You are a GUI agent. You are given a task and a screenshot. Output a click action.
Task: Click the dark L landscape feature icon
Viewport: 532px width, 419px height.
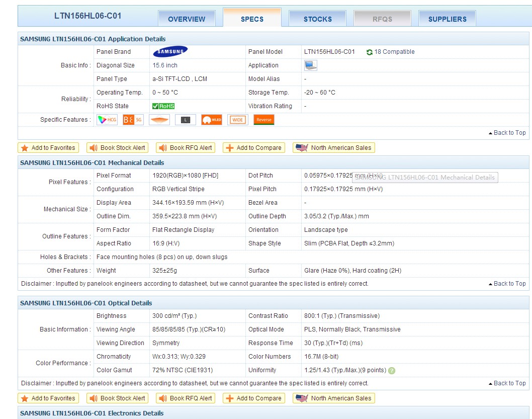(185, 119)
